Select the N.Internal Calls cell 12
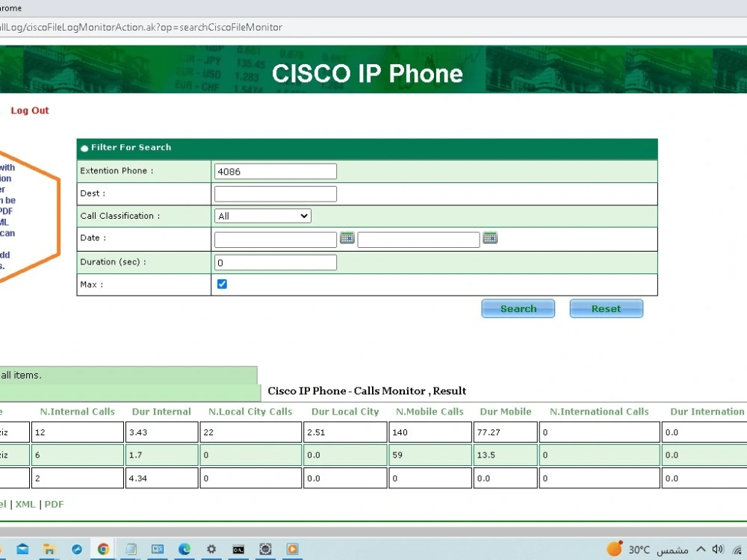747x560 pixels. (x=78, y=432)
